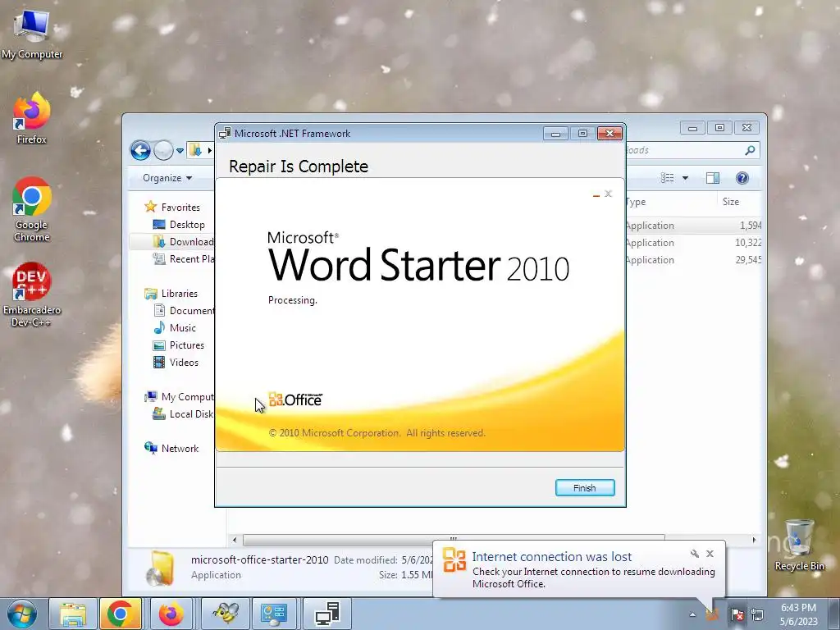
Task: Open the Organize menu in Explorer
Action: pyautogui.click(x=167, y=178)
